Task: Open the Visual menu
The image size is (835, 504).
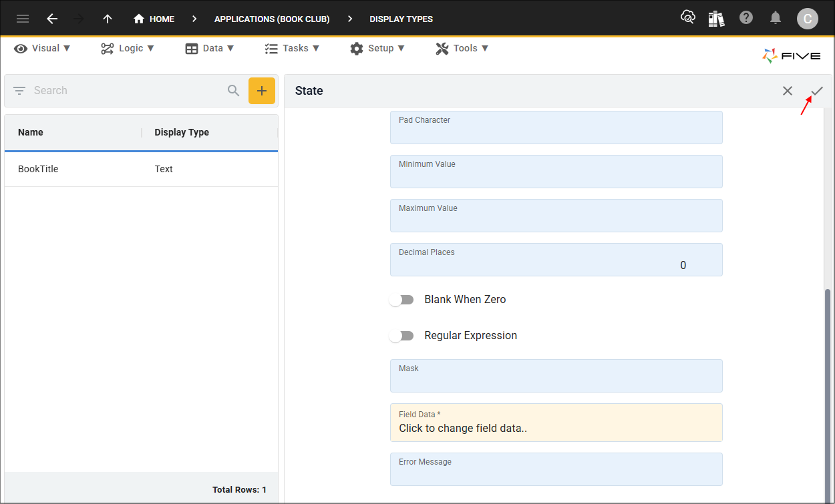Action: [x=42, y=48]
